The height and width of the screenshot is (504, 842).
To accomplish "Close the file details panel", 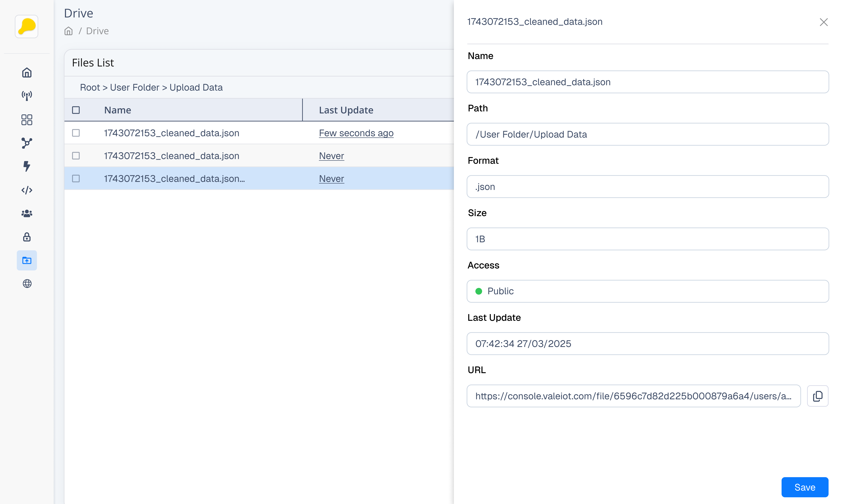I will pos(823,22).
